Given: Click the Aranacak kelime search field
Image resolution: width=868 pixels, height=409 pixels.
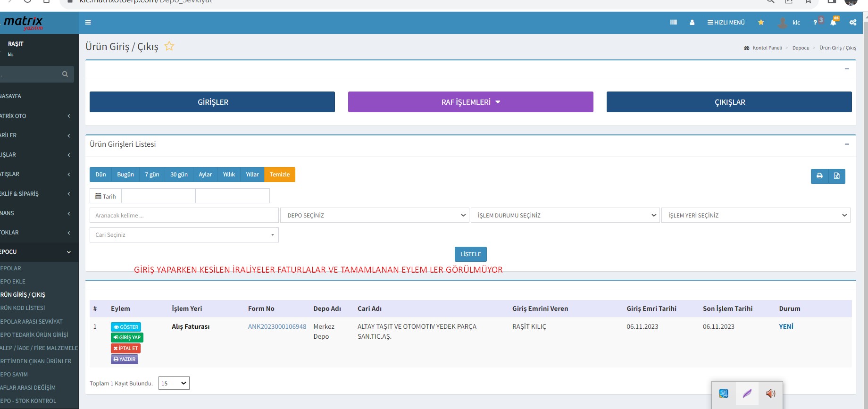Looking at the screenshot, I should click(x=184, y=215).
